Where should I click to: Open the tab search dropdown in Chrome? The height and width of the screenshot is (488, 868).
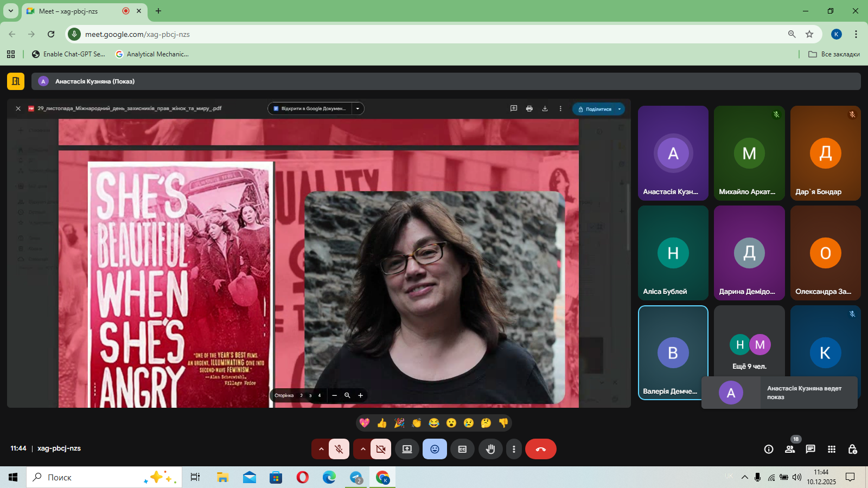[10, 11]
